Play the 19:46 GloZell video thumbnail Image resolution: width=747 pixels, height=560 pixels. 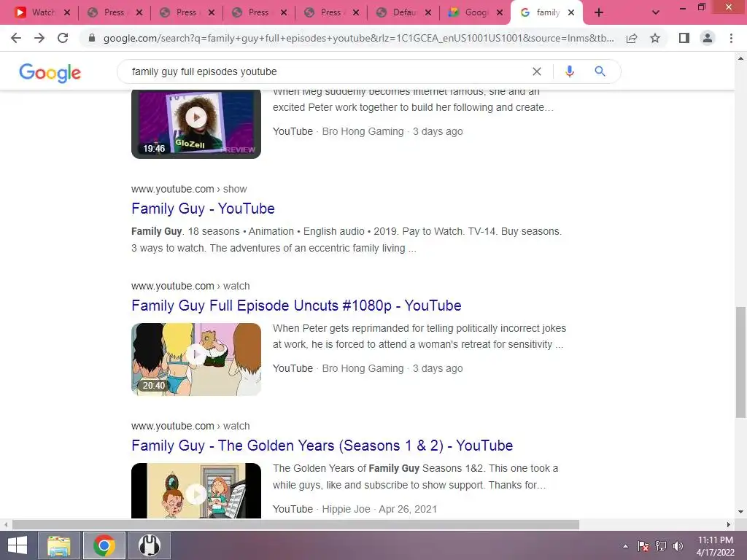pyautogui.click(x=196, y=124)
